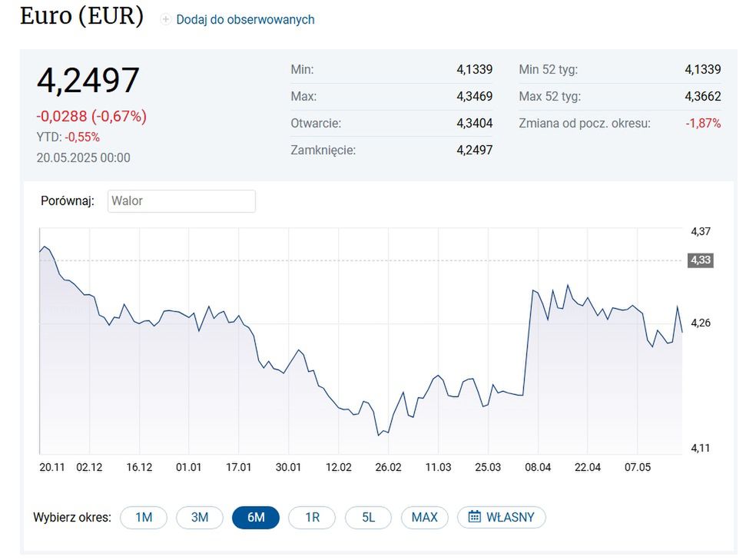Open the WŁASNY custom date range picker
Viewport: 746px width, 560px height.
click(x=501, y=517)
